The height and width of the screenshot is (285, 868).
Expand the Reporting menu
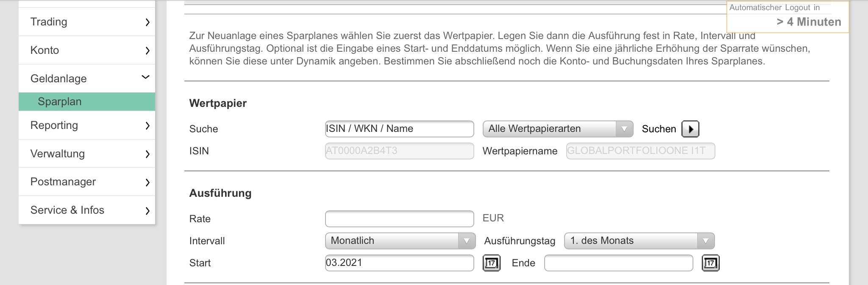[x=87, y=126]
